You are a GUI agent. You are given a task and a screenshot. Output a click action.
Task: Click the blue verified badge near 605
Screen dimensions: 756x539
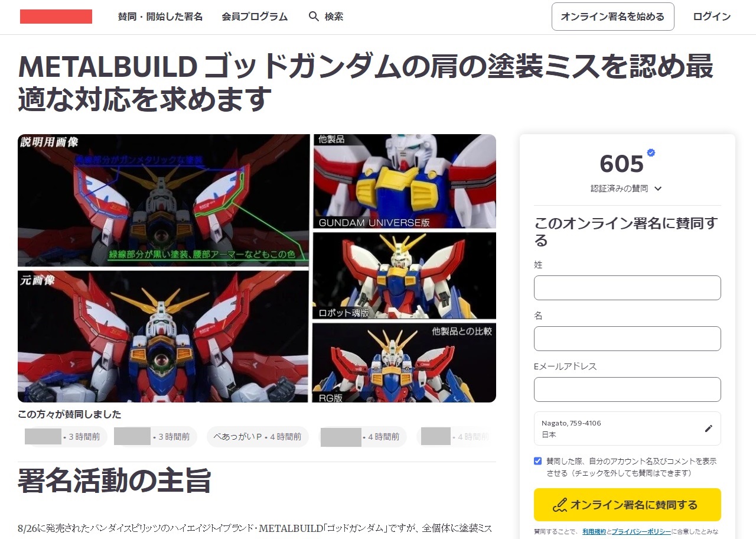pyautogui.click(x=651, y=152)
